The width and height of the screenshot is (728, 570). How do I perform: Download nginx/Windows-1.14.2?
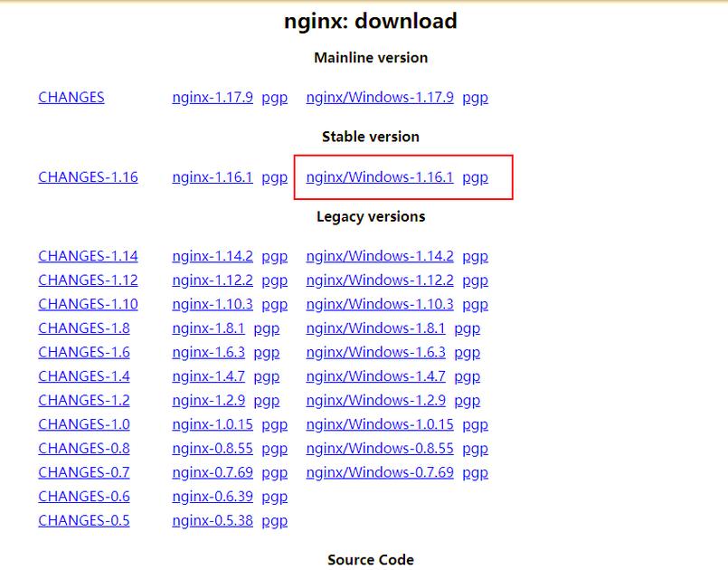pos(380,256)
